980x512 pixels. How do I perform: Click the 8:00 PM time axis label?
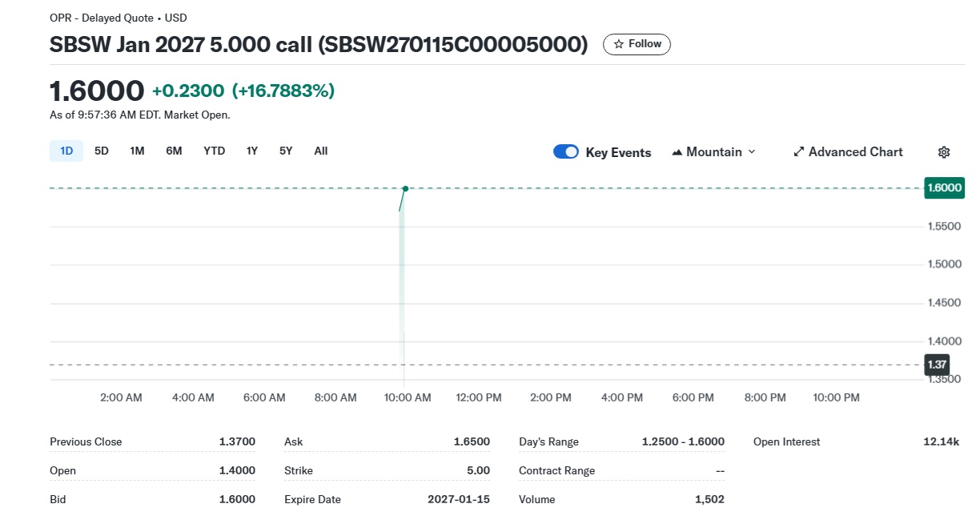(765, 397)
